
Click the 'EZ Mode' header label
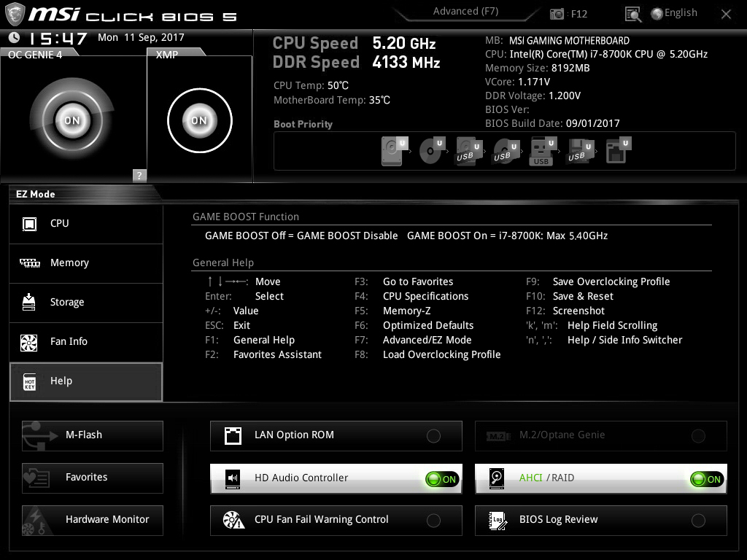click(x=35, y=194)
